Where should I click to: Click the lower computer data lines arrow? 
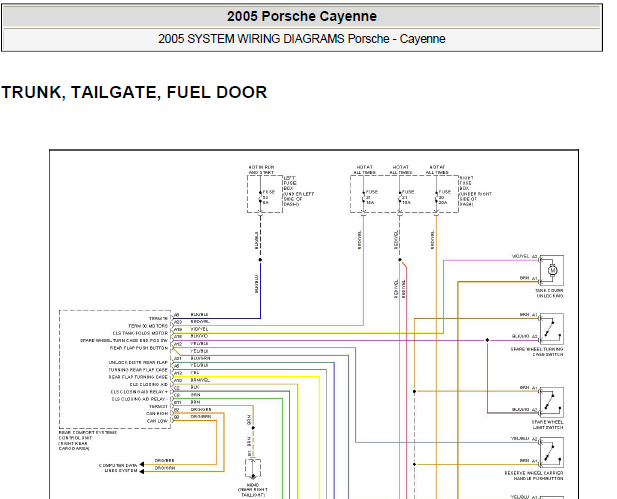point(142,471)
